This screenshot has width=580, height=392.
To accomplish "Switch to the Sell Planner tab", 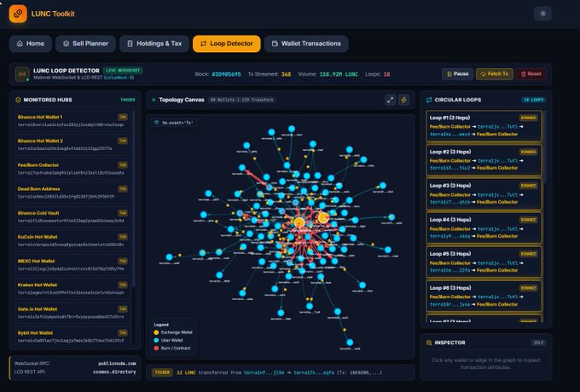I will [85, 43].
